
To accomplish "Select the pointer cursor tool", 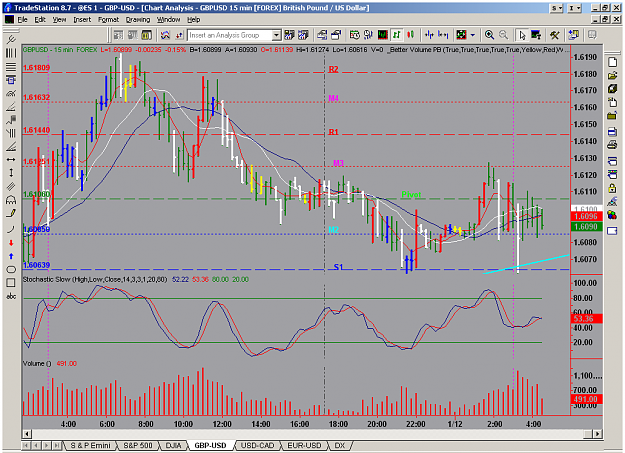I will [522, 35].
